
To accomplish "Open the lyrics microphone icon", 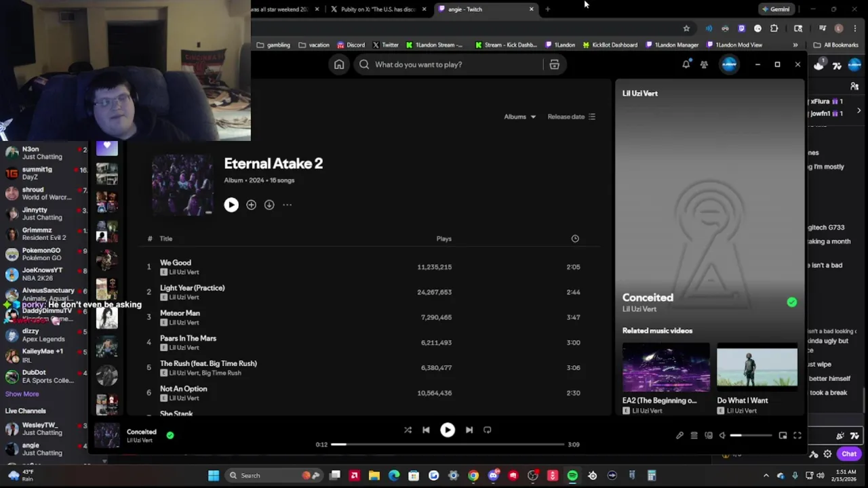I will pyautogui.click(x=679, y=435).
